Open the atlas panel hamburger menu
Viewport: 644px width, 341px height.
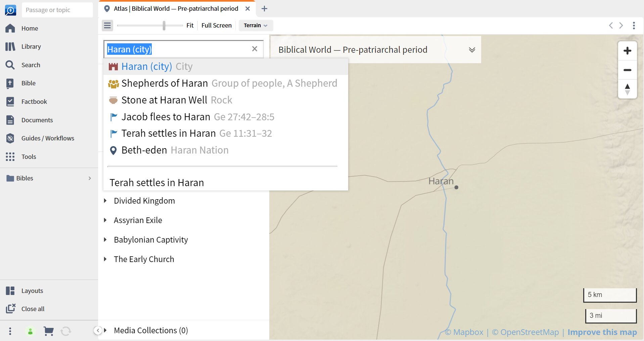click(x=107, y=25)
